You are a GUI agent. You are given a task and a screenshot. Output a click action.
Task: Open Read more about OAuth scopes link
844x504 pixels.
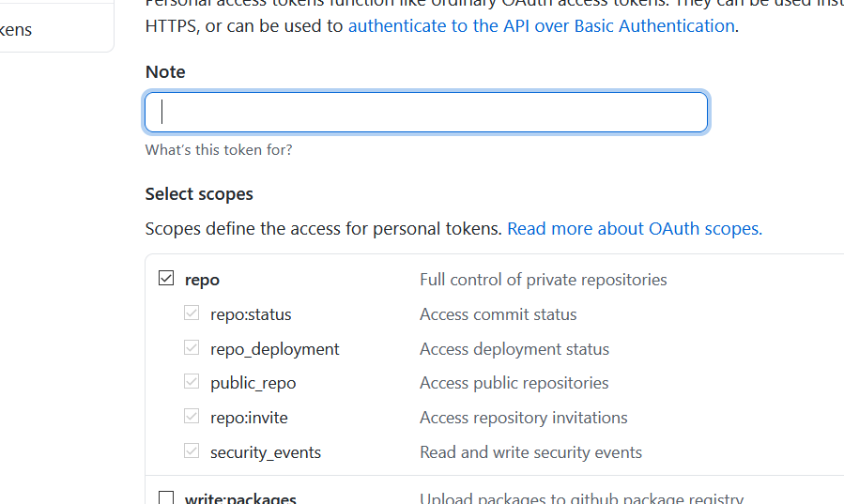point(635,229)
